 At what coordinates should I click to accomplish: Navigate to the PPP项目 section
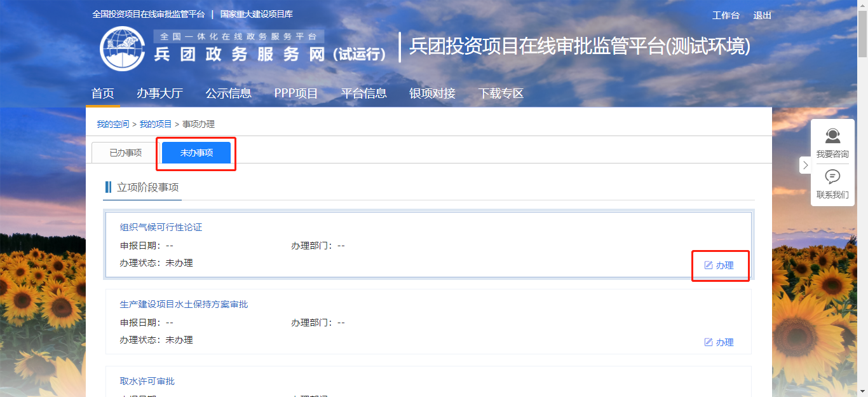click(x=296, y=94)
